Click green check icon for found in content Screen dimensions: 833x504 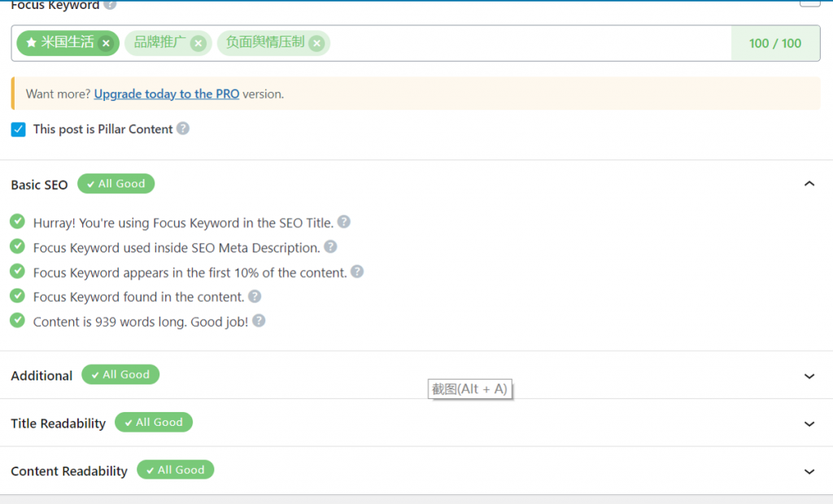18,296
